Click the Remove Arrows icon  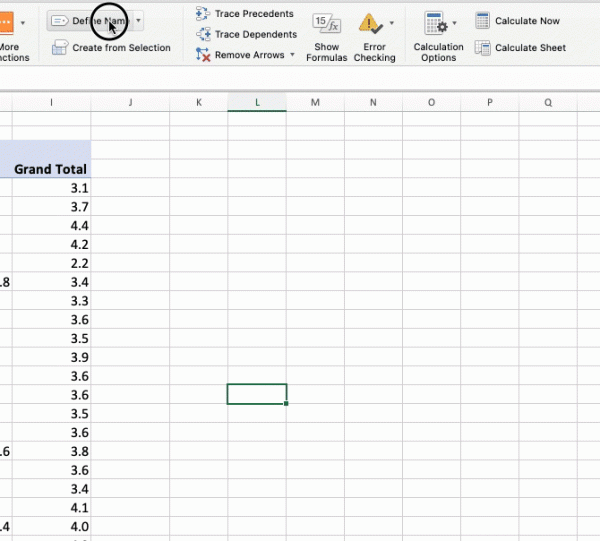point(203,55)
